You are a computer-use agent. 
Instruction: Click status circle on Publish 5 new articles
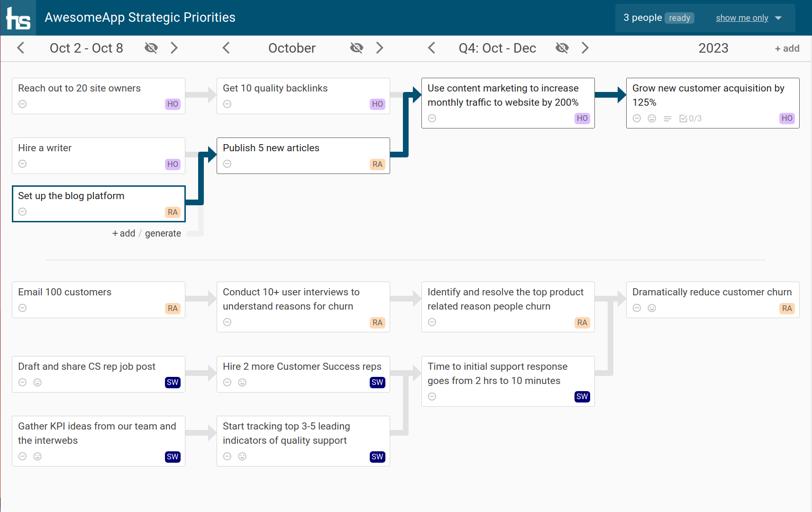point(227,164)
